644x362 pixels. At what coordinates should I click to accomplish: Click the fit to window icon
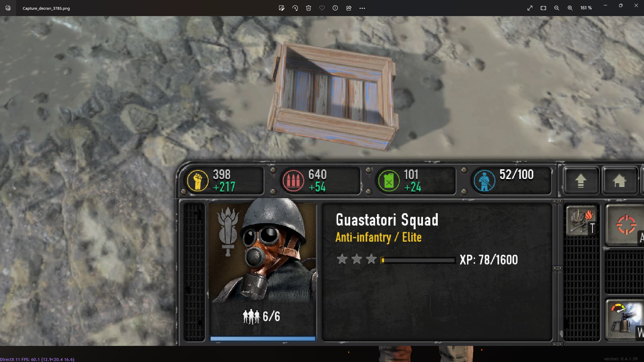(x=543, y=8)
